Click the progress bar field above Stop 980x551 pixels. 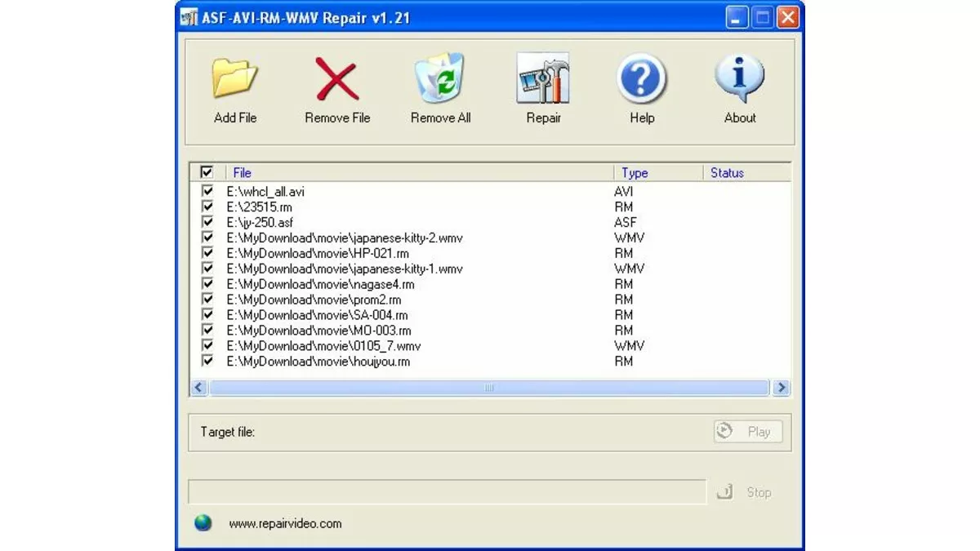pos(448,491)
